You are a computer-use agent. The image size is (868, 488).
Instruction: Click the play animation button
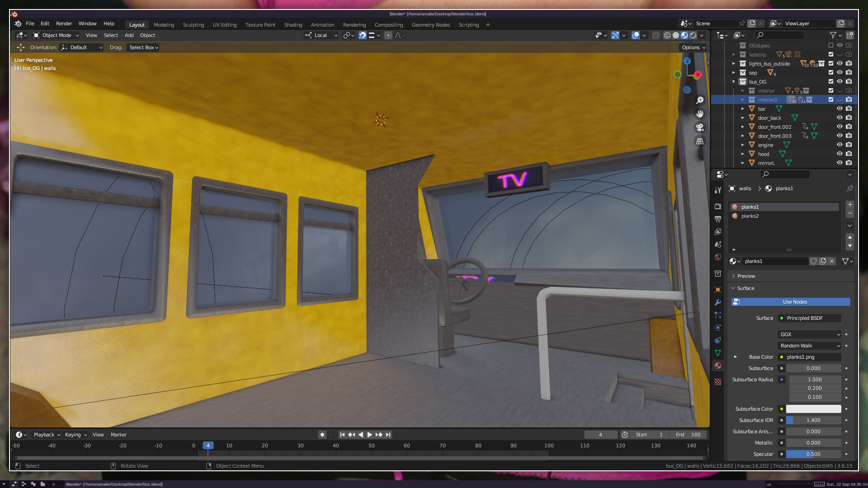coord(369,435)
